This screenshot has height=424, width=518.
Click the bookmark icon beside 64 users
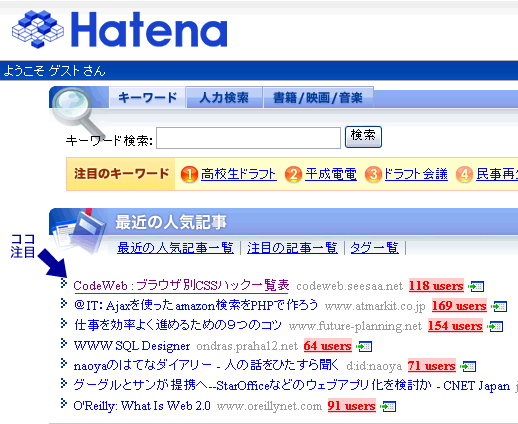click(364, 346)
